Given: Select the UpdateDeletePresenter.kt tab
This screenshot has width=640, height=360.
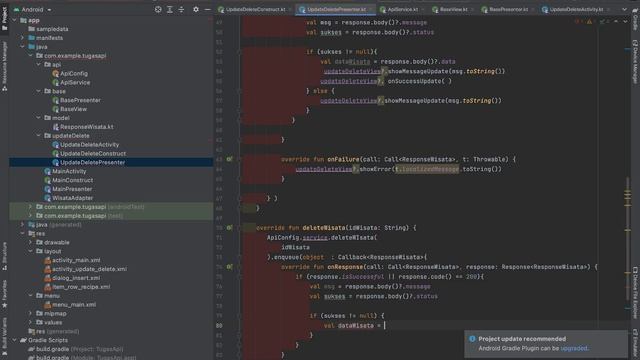Looking at the screenshot, I should point(336,9).
